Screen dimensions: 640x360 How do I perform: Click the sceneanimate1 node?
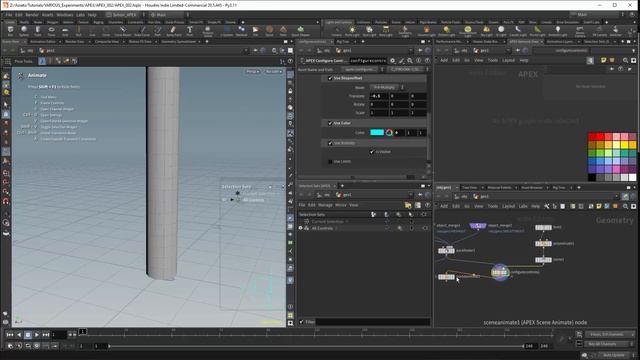coord(446,277)
